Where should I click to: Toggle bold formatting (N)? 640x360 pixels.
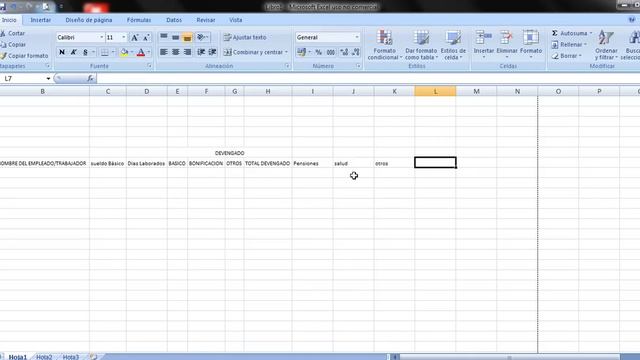62,52
